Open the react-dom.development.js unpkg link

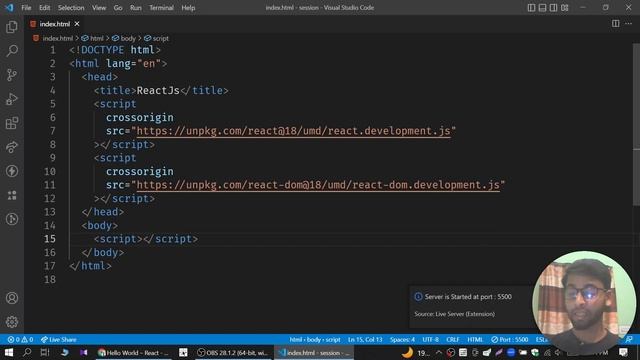point(318,185)
